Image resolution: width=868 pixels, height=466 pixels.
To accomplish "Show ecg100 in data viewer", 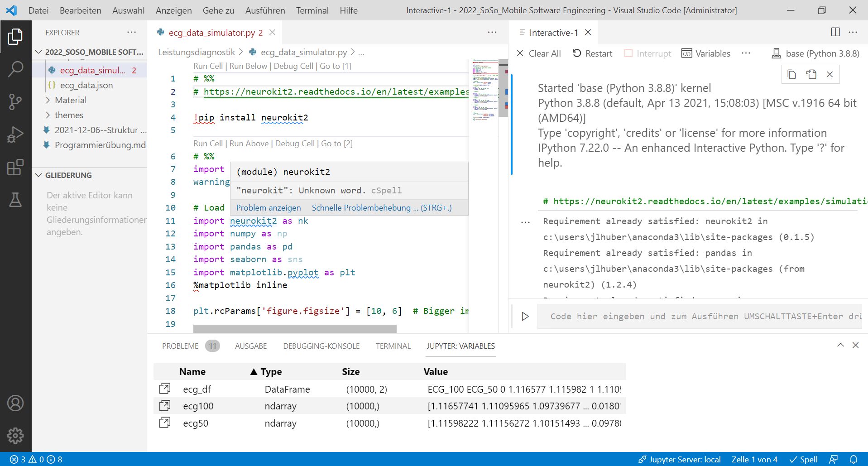I will [x=165, y=406].
